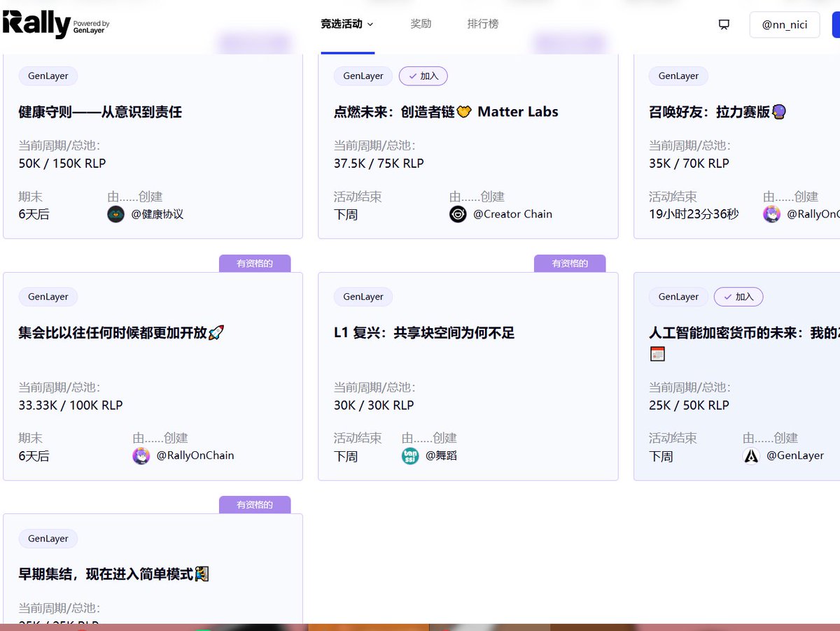Click the @GenLayer creator name
This screenshot has height=631, width=840.
(795, 455)
